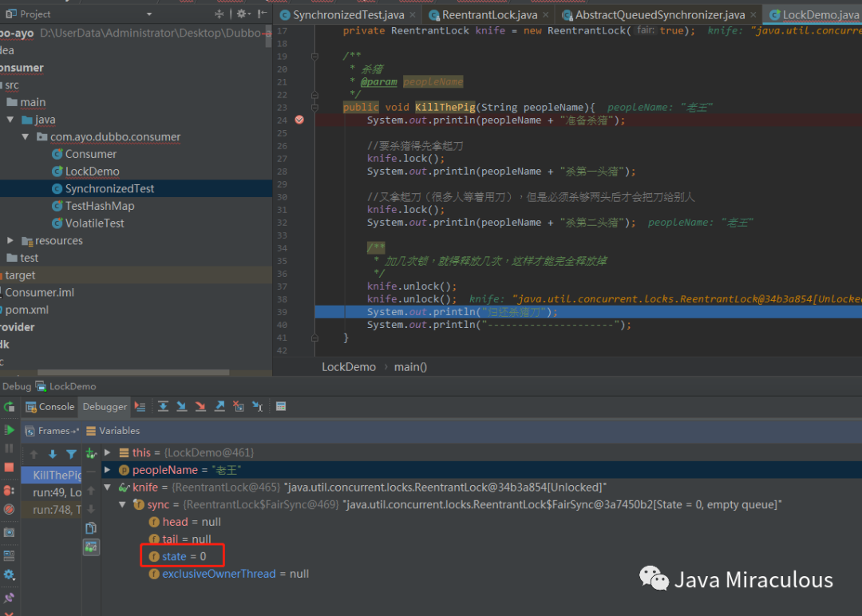The width and height of the screenshot is (862, 616).
Task: Open debugger settings gear
Action: (9, 575)
